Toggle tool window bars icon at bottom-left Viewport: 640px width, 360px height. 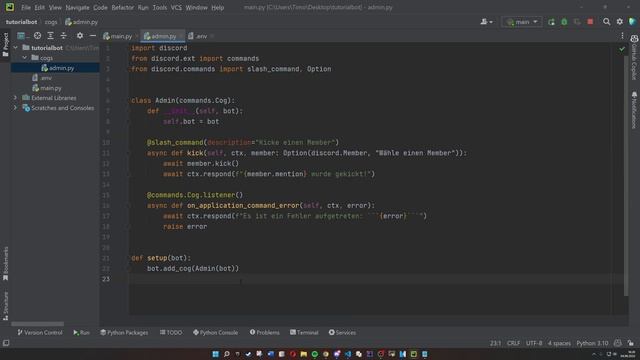(6, 343)
